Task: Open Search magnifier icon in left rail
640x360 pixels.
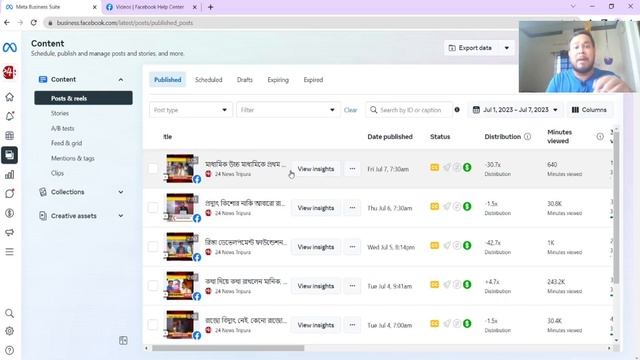Action: [9, 313]
